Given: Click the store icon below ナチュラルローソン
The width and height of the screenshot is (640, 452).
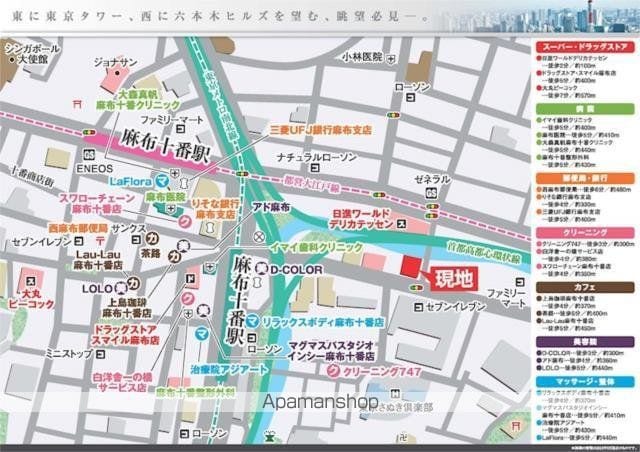Looking at the screenshot, I should click(315, 168).
